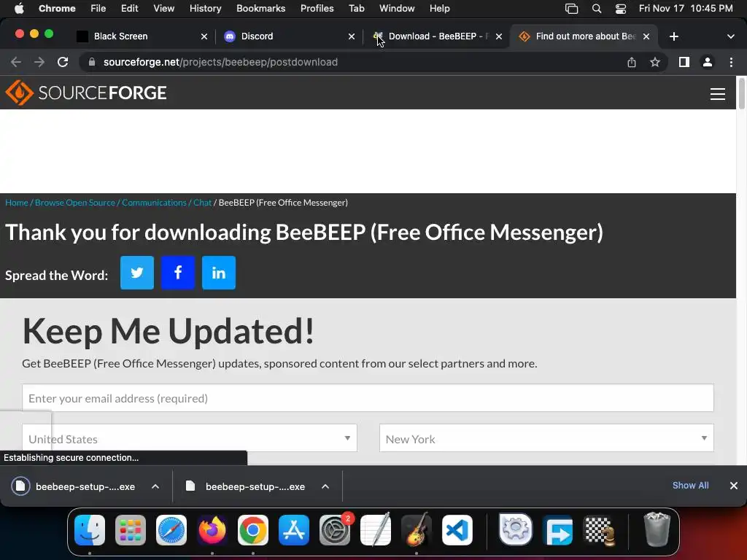The image size is (747, 560).
Task: Open the View menu
Action: [163, 8]
